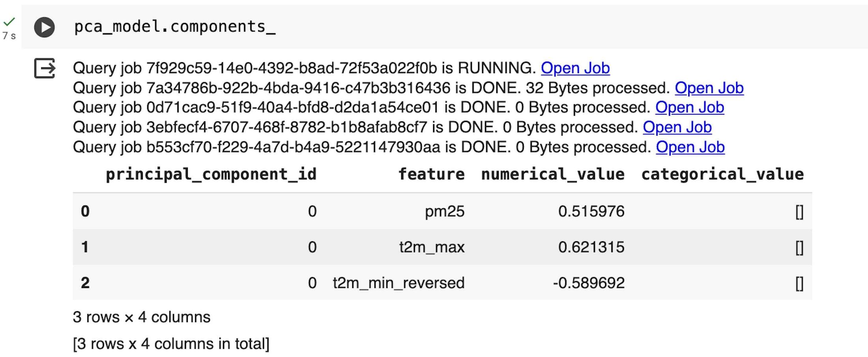Open Job link for query 3ebfecf4
Screen dimensions: 868x357
tap(677, 127)
